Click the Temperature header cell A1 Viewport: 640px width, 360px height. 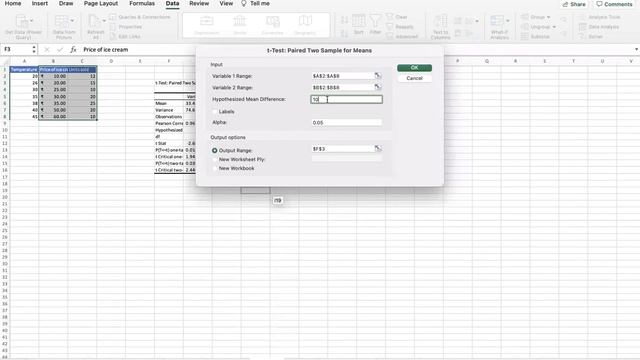click(x=24, y=69)
